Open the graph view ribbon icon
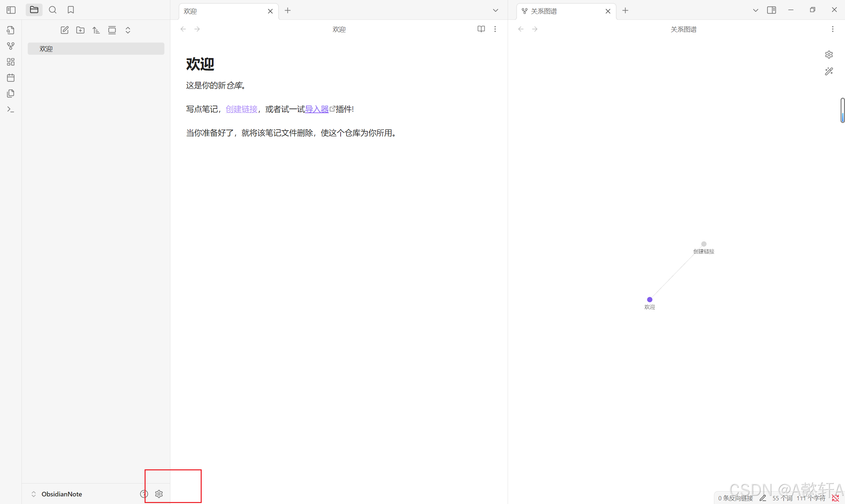This screenshot has width=845, height=504. click(x=11, y=46)
